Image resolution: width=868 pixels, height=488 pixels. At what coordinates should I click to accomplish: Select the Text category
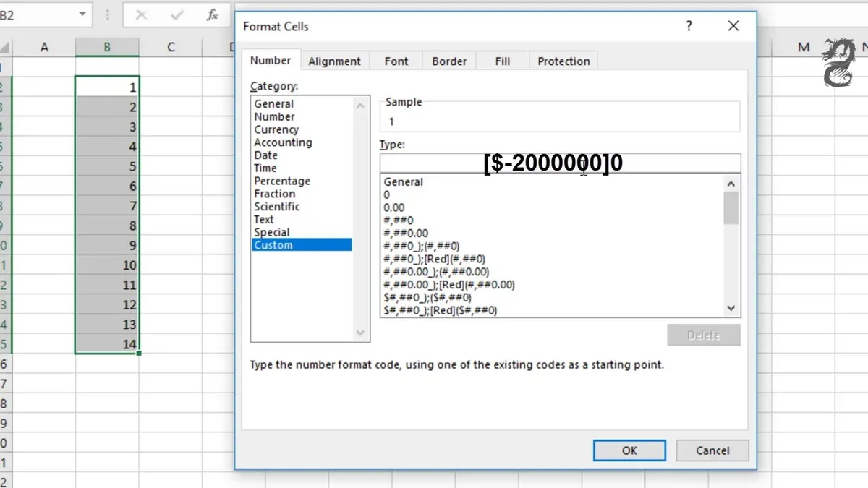pos(264,220)
